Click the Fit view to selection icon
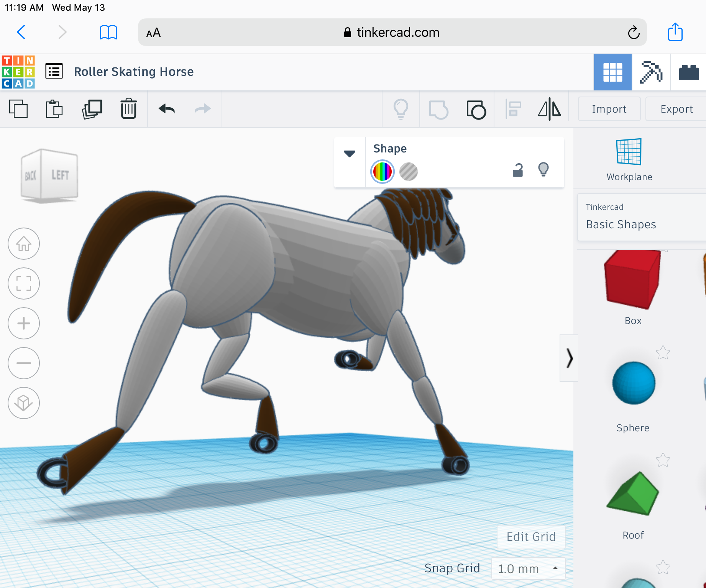706x588 pixels. coord(24,283)
